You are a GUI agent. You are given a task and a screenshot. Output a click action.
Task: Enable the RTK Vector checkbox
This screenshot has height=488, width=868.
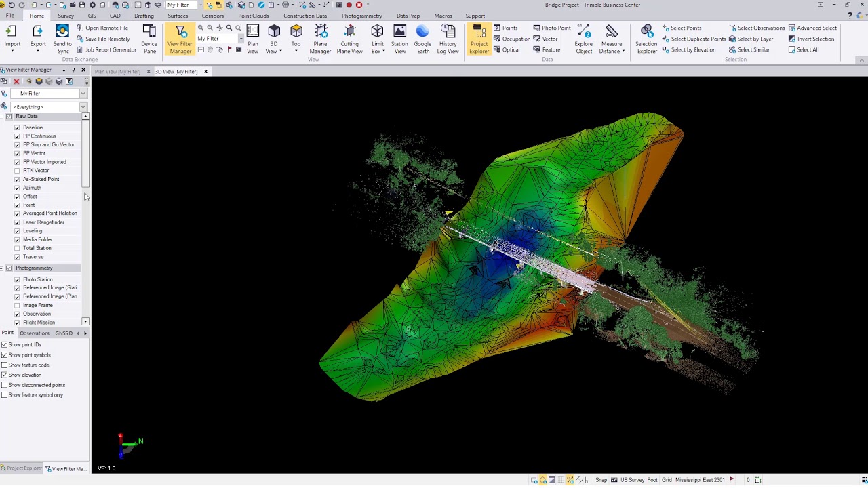17,171
